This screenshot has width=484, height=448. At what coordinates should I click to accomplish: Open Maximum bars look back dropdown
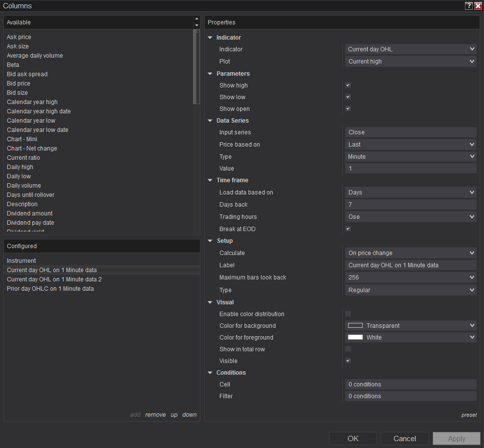click(411, 277)
